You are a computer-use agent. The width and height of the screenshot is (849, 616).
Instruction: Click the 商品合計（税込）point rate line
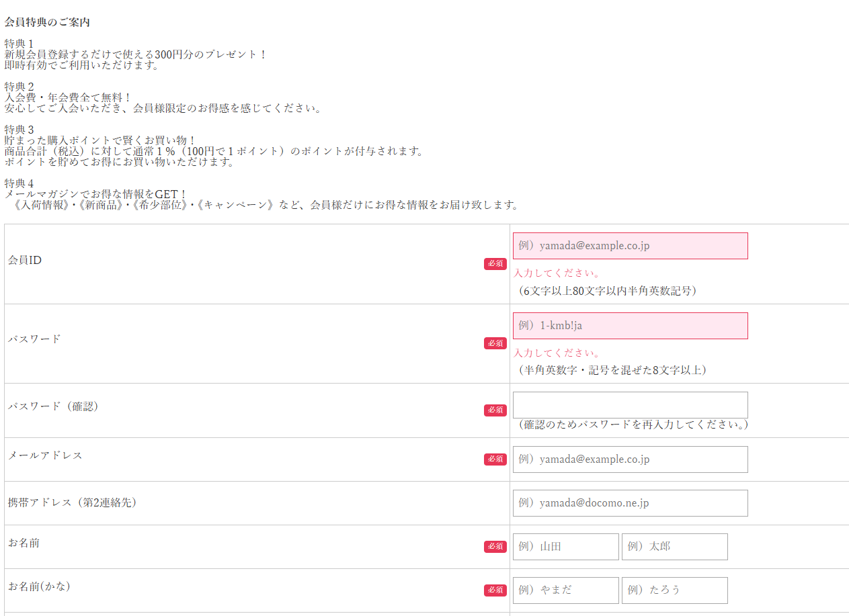tap(215, 151)
